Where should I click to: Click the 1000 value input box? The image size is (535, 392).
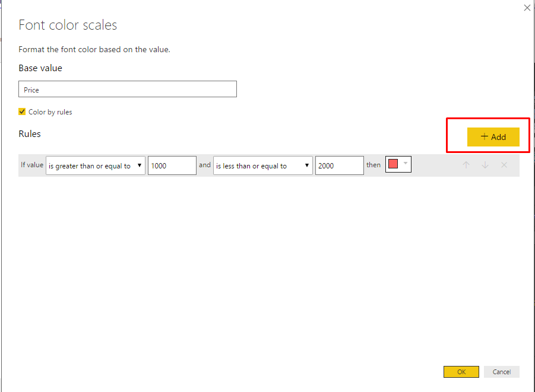click(x=172, y=166)
